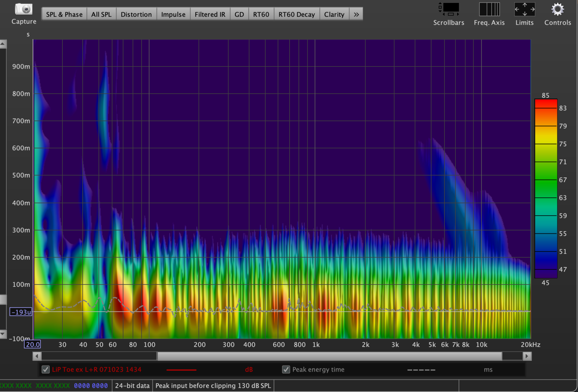Viewport: 578px width, 392px height.
Task: Switch to the SPL & Phase tab
Action: [64, 15]
